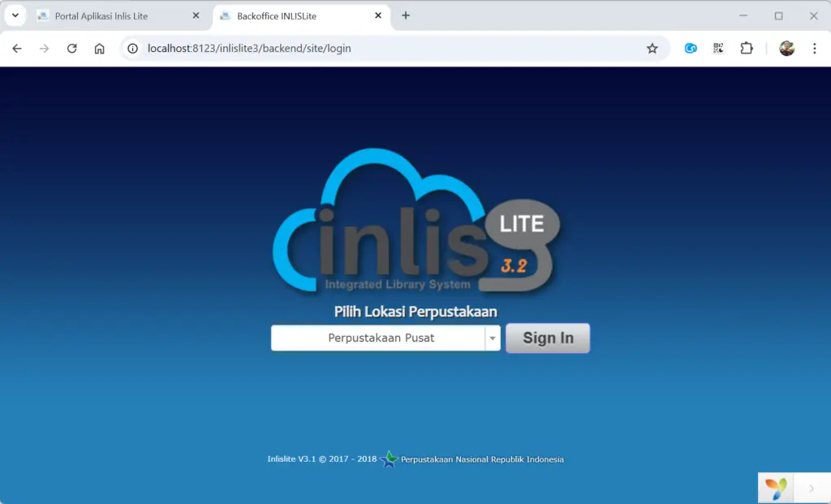The height and width of the screenshot is (504, 831).
Task: Open the browser Extensions puzzle icon
Action: point(747,48)
